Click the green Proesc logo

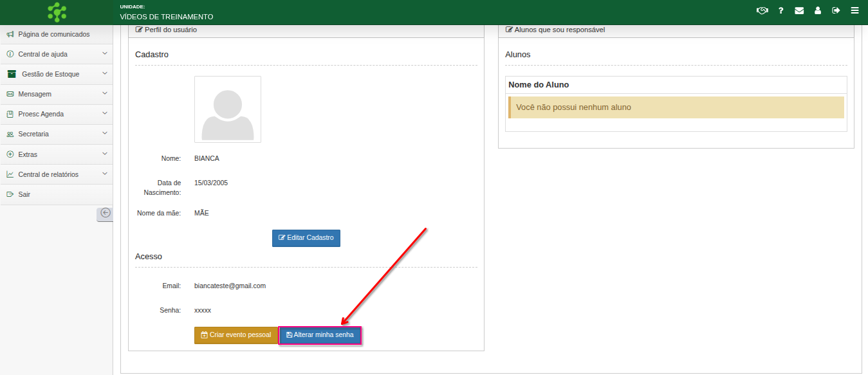tap(57, 12)
